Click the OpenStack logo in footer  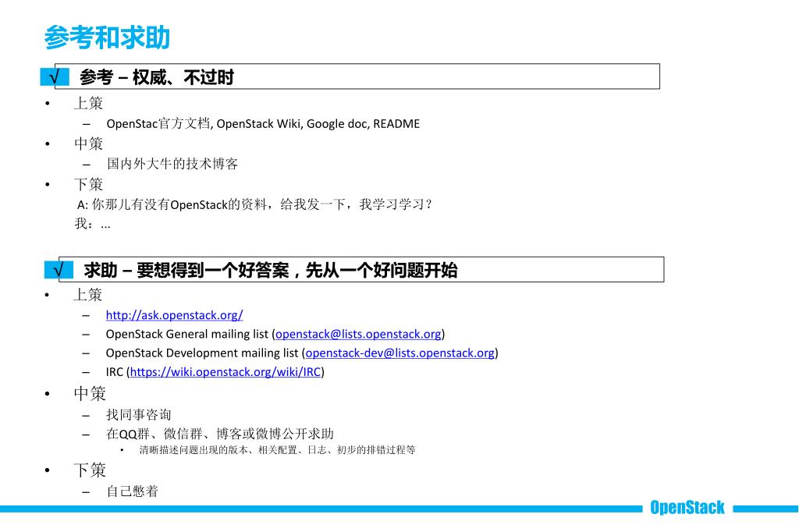pos(687,508)
